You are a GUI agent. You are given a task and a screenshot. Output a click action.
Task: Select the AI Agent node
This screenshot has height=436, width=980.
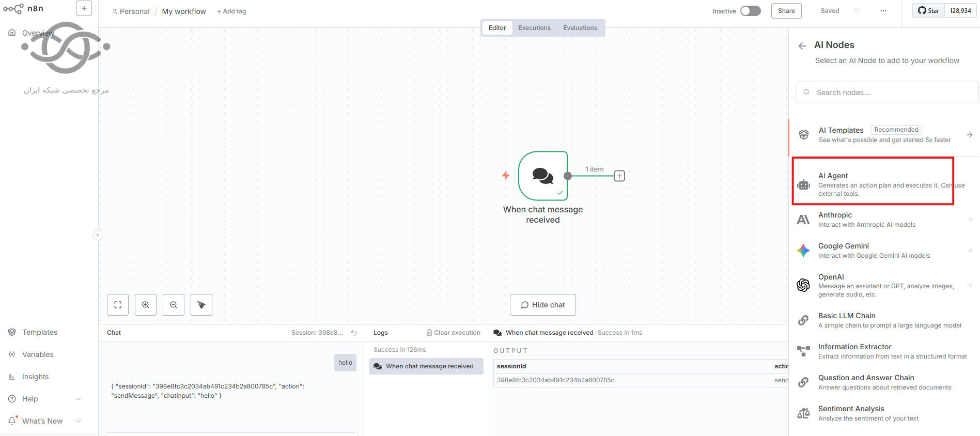[x=884, y=184]
